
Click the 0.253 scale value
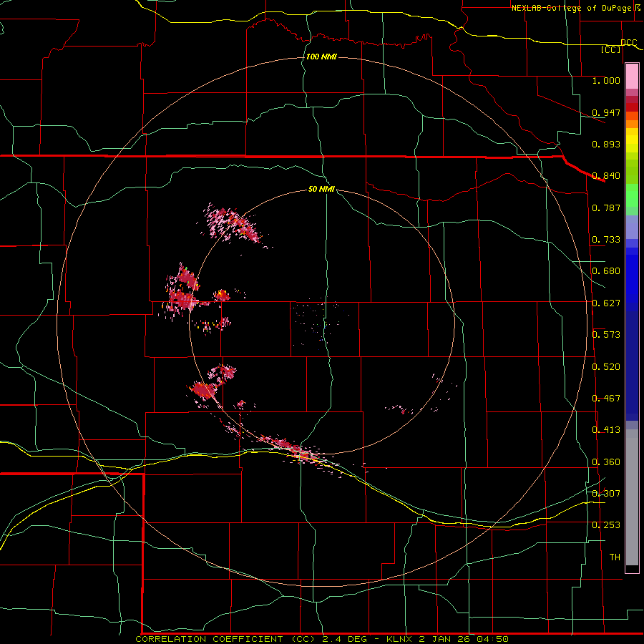tap(606, 525)
